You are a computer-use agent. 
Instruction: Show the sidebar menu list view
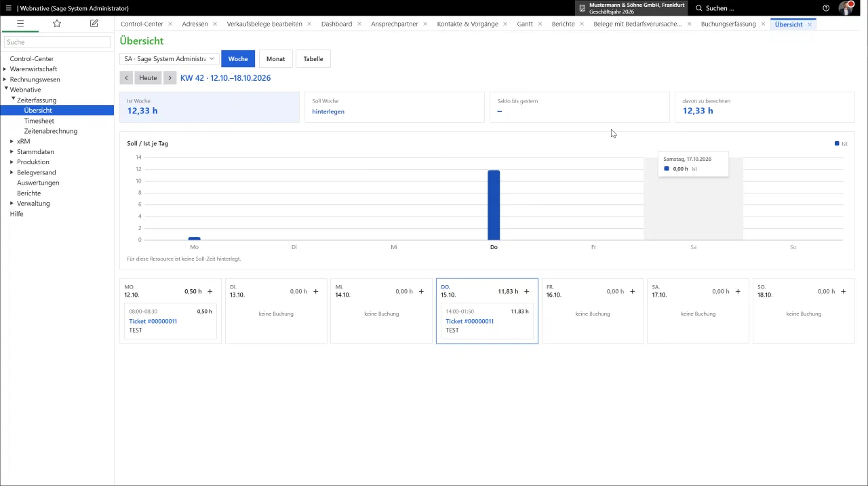pos(20,24)
